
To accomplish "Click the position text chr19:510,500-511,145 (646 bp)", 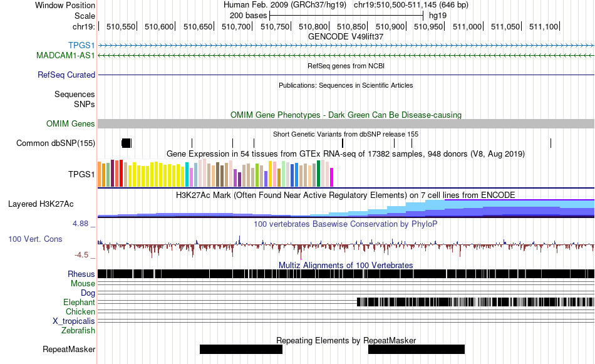I will click(x=411, y=5).
